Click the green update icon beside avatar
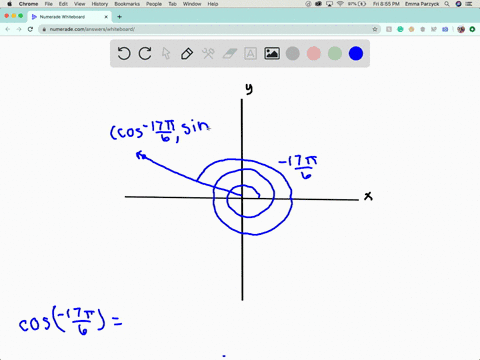Viewport: 480px width, 360px height. (472, 29)
